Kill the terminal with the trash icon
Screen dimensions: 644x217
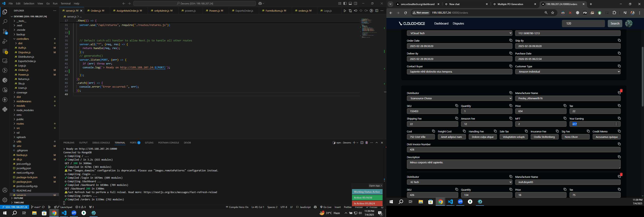(x=366, y=143)
